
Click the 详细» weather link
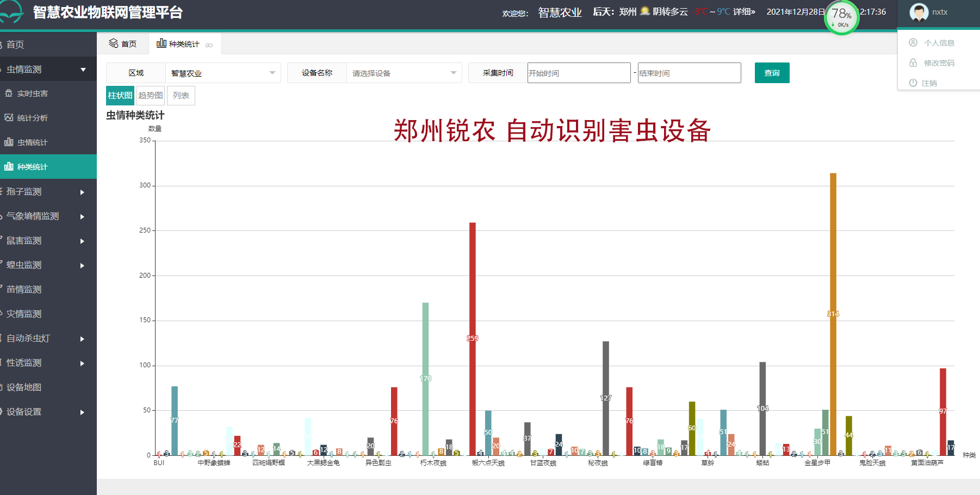coord(744,11)
